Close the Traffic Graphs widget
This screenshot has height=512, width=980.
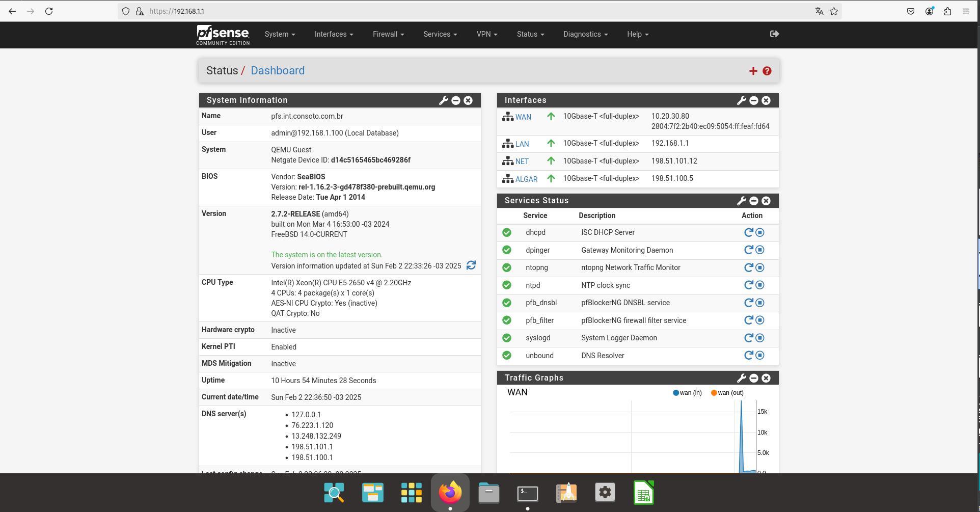point(766,378)
